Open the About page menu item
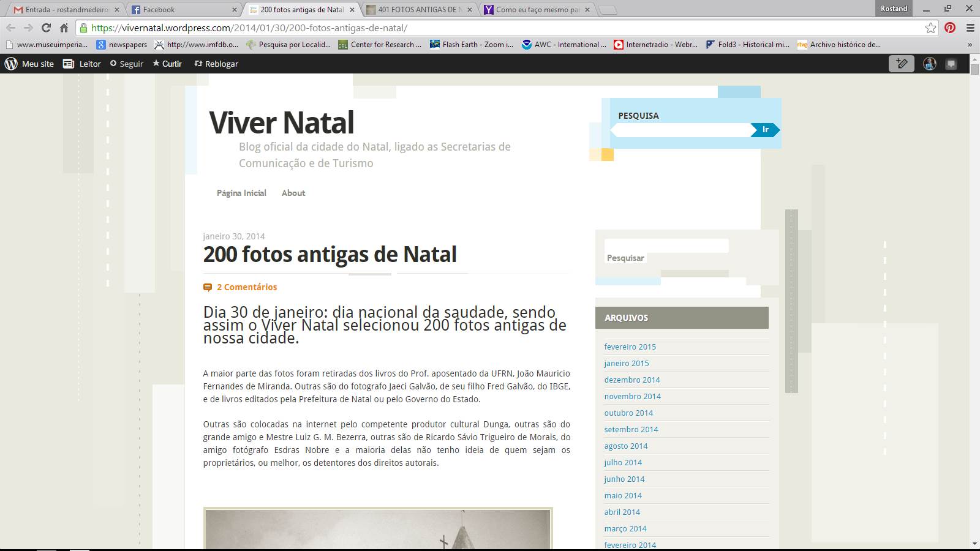980x551 pixels. pos(293,193)
